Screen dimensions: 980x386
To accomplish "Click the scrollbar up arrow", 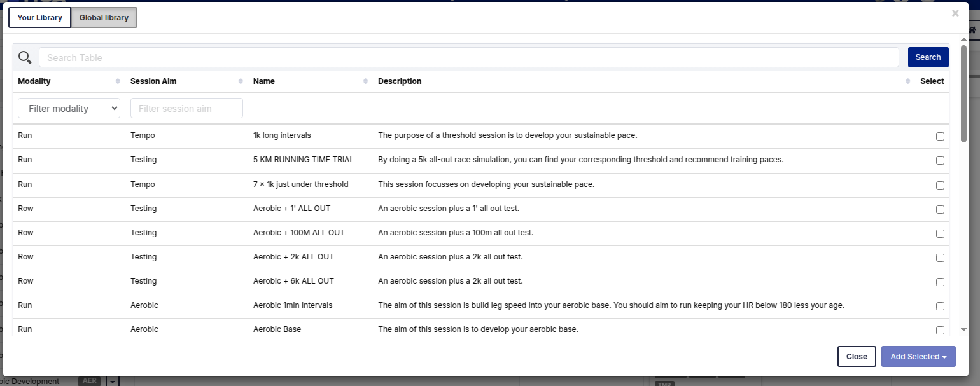I will tap(963, 39).
